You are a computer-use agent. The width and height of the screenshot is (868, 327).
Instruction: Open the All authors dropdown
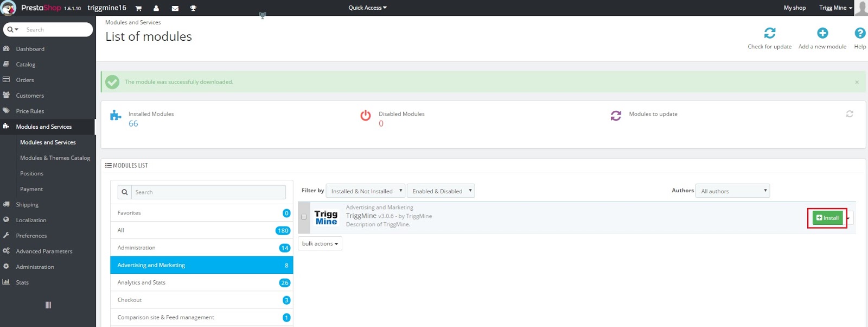pos(732,191)
